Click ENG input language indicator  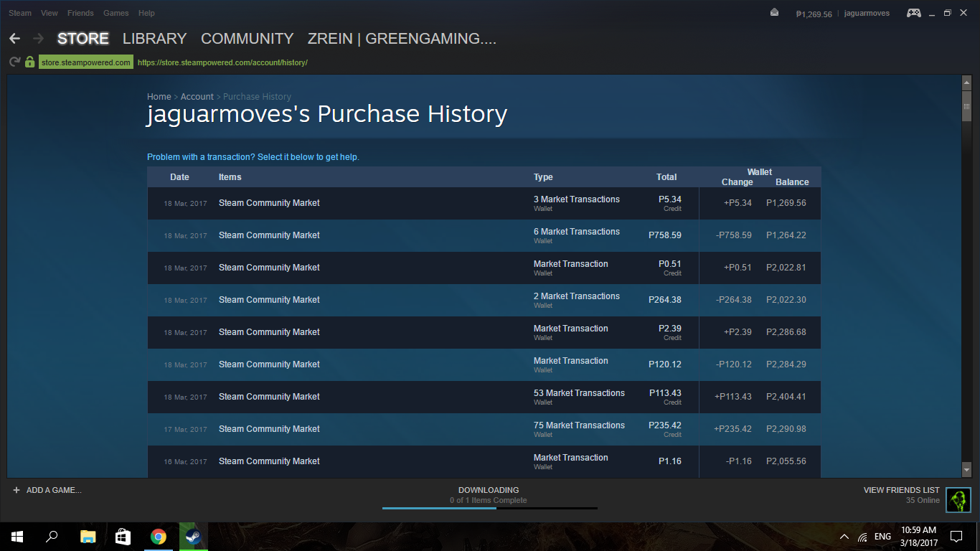point(883,537)
